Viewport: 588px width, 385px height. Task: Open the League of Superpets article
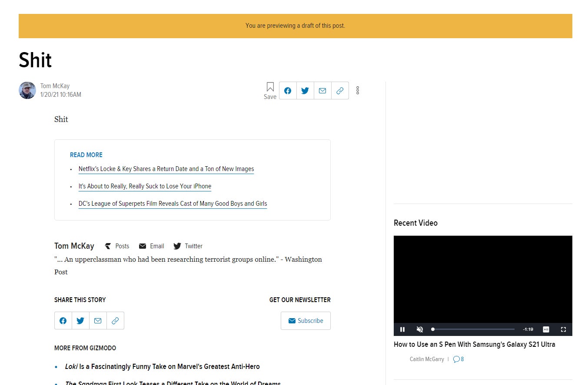(173, 204)
